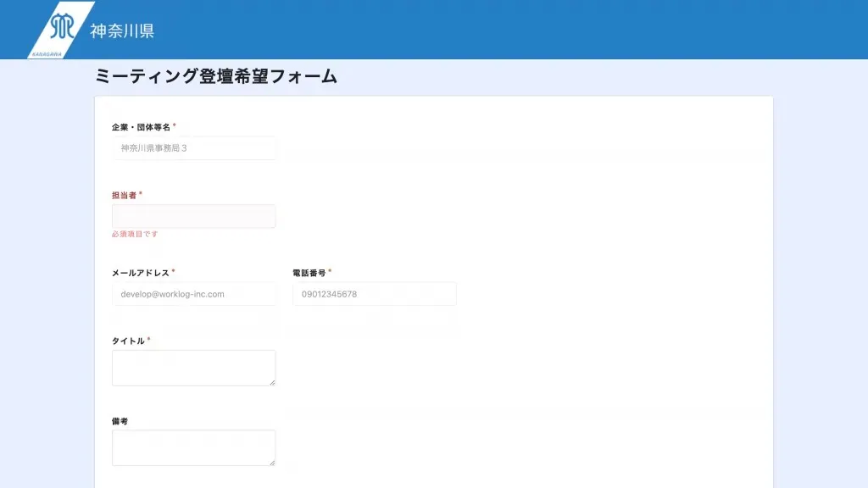Click the required asterisk beside 担当者
868x488 pixels.
[141, 194]
